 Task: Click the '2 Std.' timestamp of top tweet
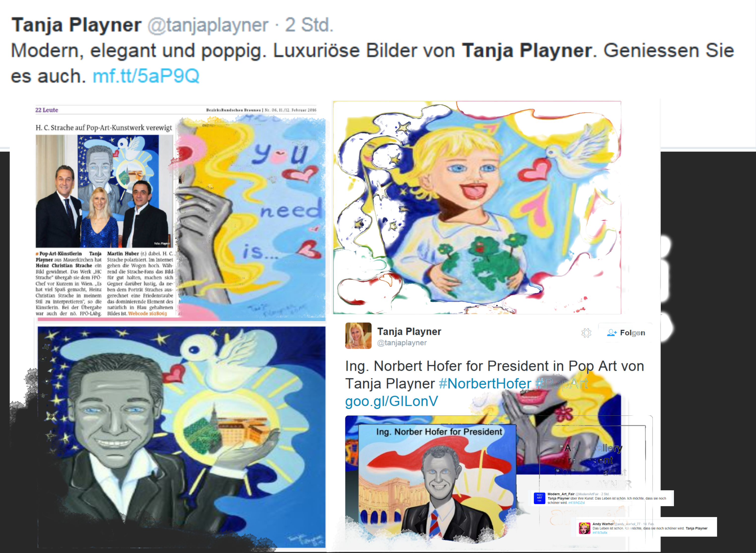coord(309,25)
